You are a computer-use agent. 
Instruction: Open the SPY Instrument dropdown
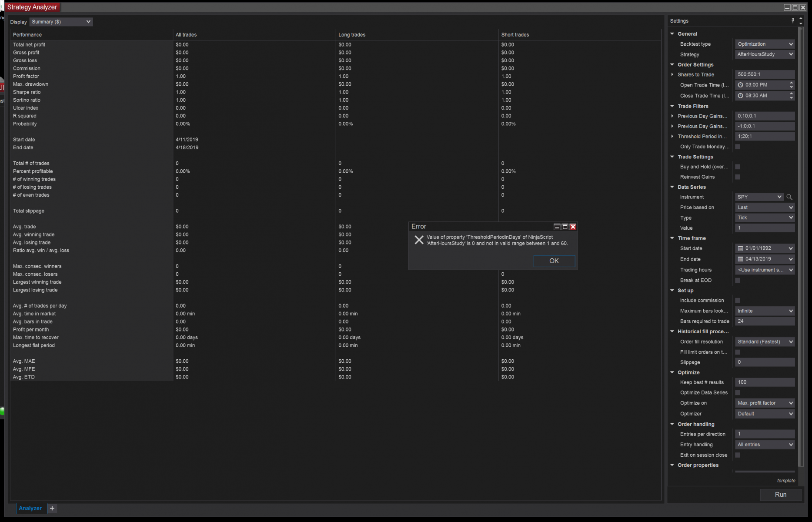(759, 197)
